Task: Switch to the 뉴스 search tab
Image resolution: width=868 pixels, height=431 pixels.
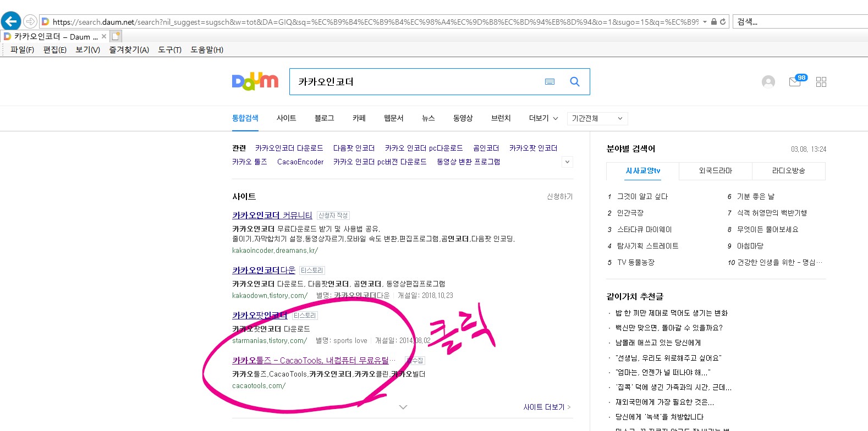Action: 428,118
